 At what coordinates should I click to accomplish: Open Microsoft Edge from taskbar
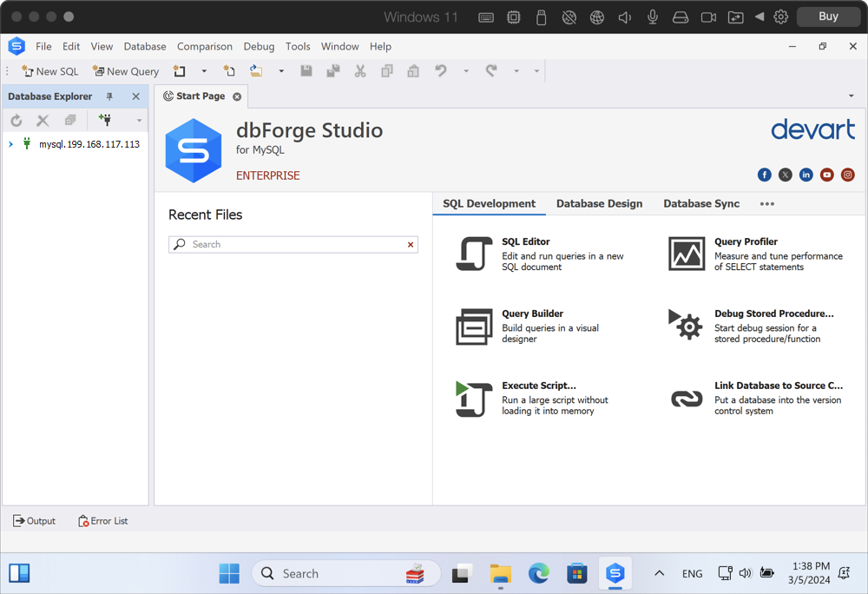[x=539, y=573]
